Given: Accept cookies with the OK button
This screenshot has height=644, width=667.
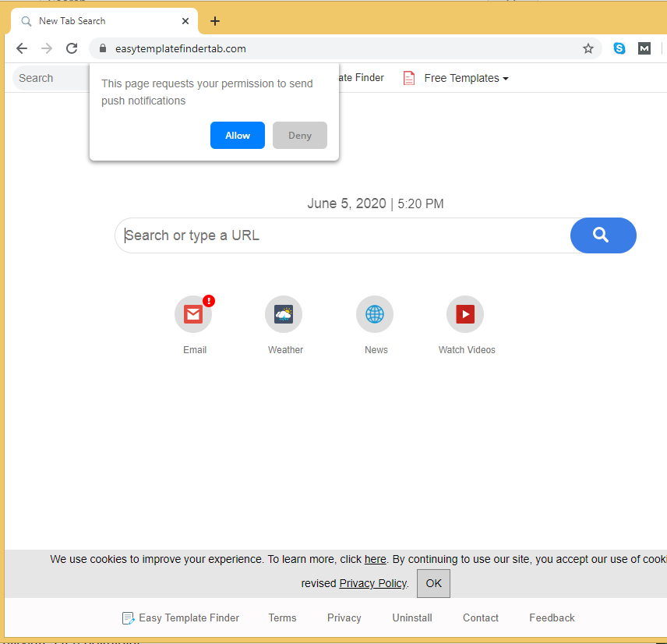Looking at the screenshot, I should coord(433,583).
